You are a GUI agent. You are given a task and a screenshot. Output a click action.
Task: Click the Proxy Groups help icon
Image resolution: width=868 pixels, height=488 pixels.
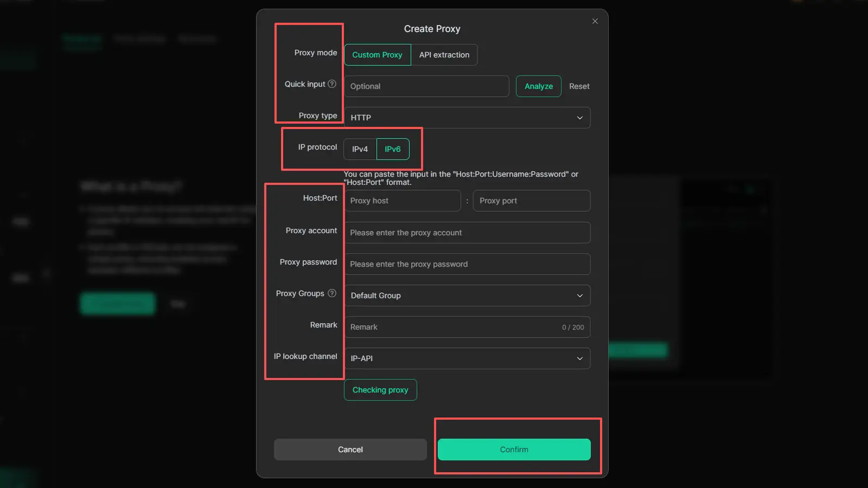pyautogui.click(x=332, y=293)
